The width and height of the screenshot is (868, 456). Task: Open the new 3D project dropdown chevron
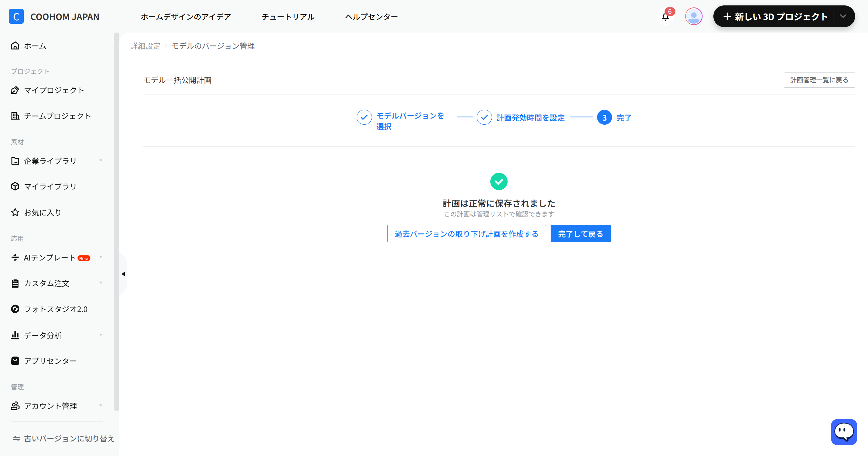[x=843, y=16]
